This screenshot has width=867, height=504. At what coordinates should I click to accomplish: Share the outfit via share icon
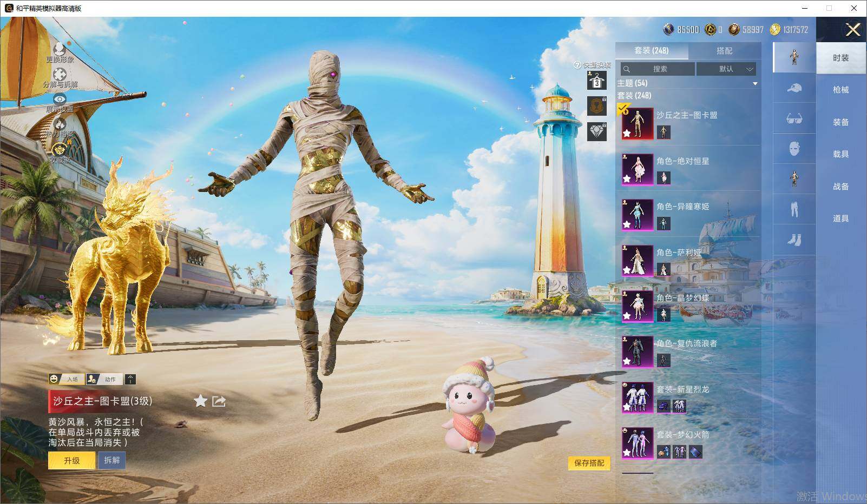[219, 401]
